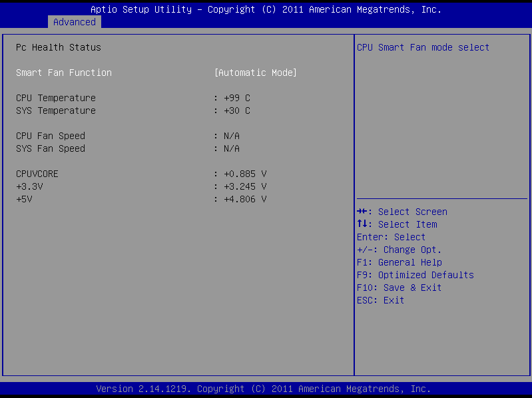Click ESC: Exit

(x=380, y=300)
